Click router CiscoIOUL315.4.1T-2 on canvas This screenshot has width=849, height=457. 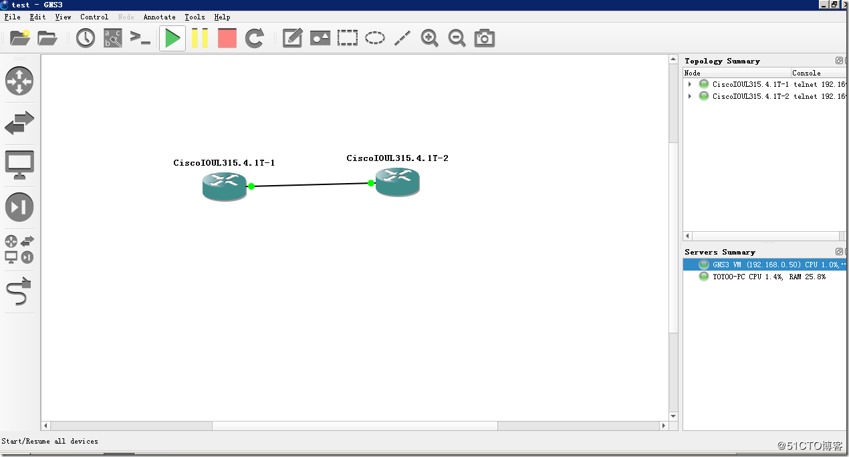[x=397, y=182]
